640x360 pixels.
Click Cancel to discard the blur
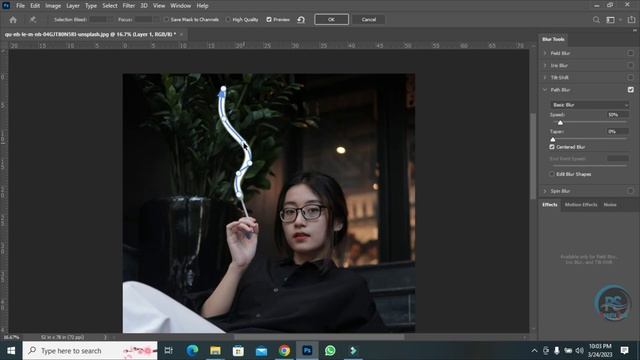point(368,20)
